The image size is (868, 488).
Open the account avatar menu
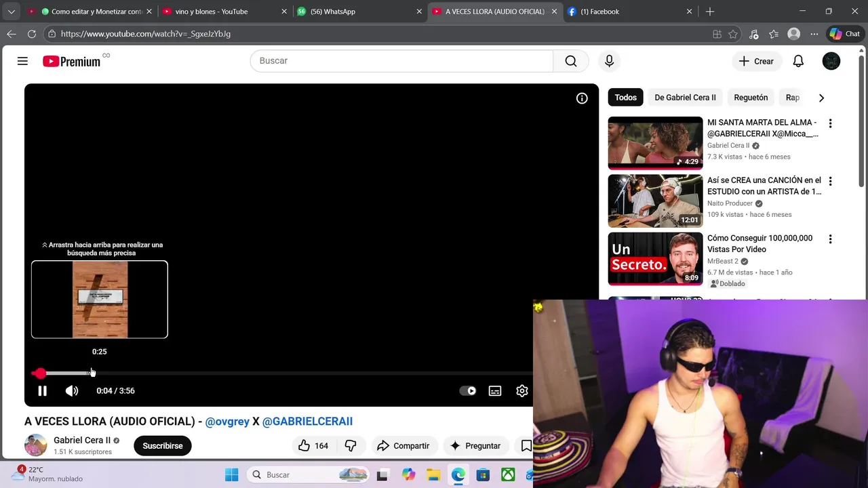click(x=831, y=61)
